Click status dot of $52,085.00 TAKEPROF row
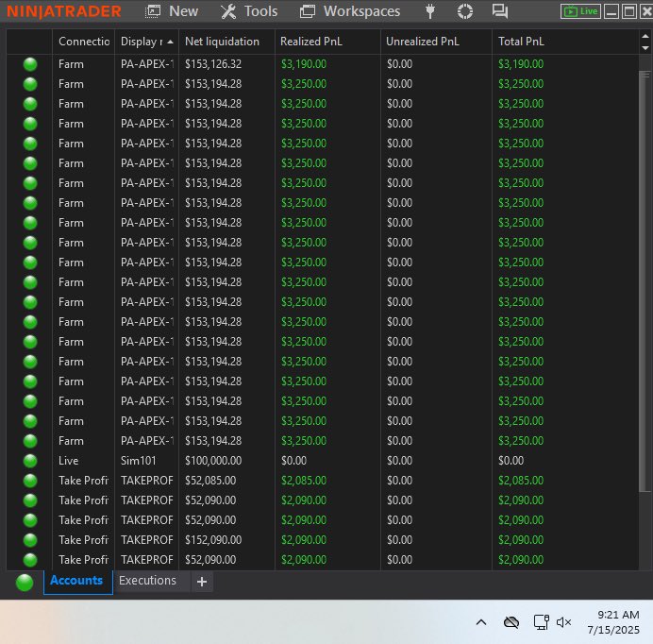The image size is (653, 644). tap(30, 481)
